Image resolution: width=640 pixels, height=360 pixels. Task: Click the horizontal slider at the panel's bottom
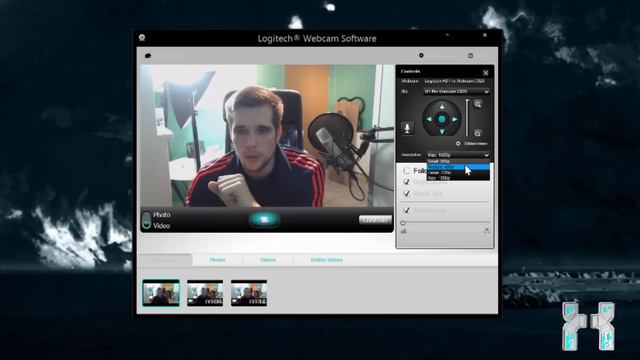click(445, 223)
